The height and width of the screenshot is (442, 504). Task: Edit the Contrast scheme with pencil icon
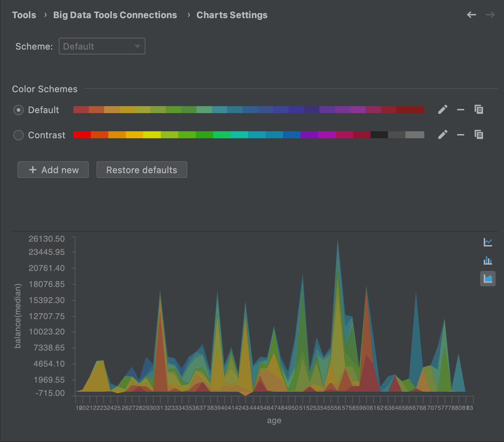[442, 135]
